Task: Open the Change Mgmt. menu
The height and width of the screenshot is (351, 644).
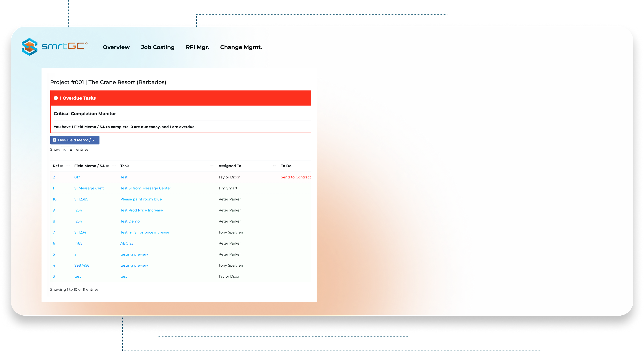Action: 241,47
